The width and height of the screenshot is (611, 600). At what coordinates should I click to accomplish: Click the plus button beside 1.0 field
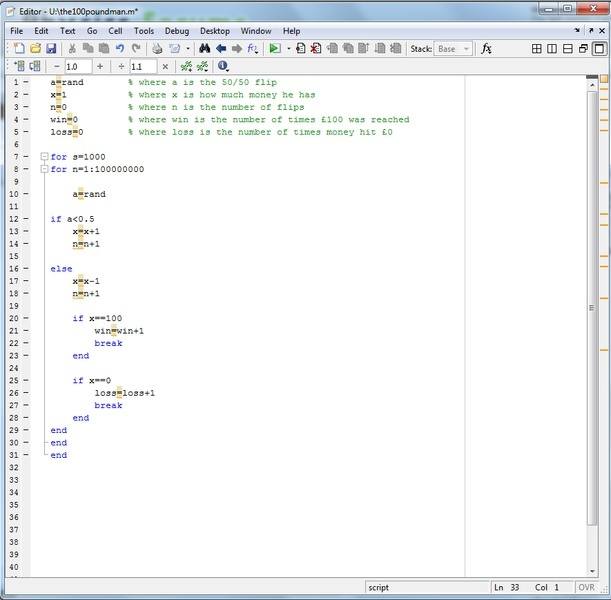(x=100, y=67)
